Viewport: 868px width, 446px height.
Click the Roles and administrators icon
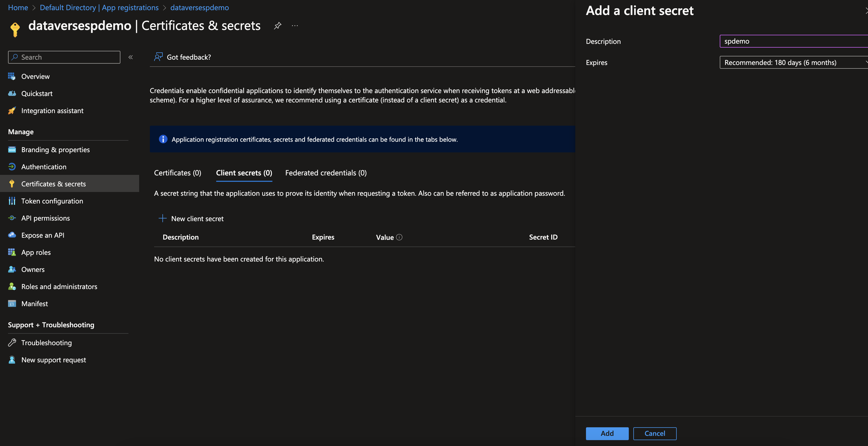coord(12,286)
